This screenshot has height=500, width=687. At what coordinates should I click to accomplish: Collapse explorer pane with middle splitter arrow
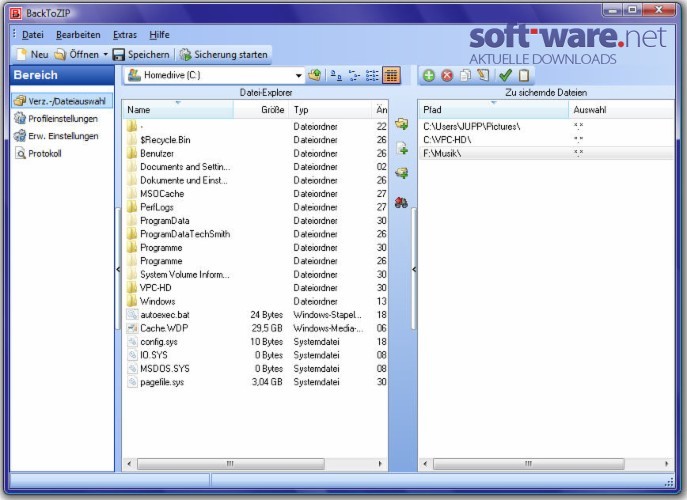pos(414,269)
